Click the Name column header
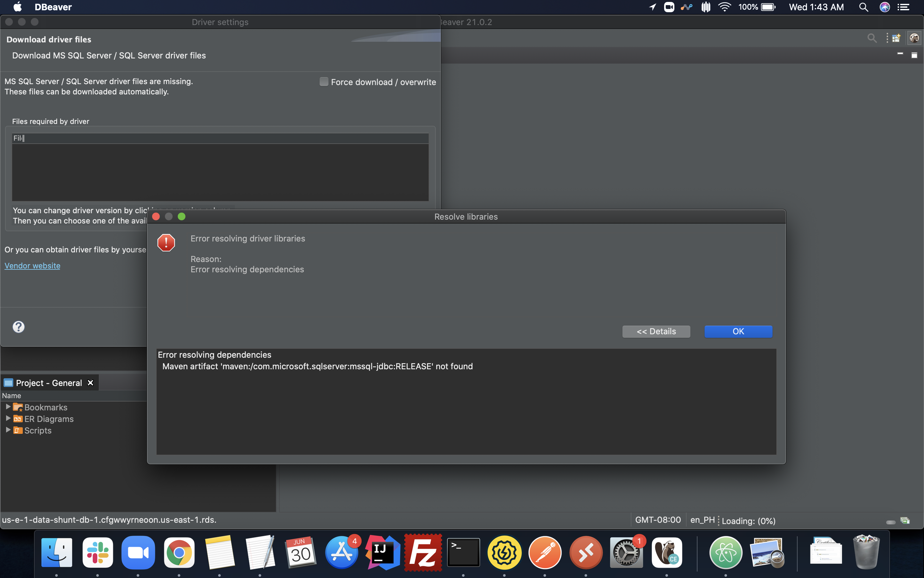The width and height of the screenshot is (924, 578). pyautogui.click(x=12, y=396)
